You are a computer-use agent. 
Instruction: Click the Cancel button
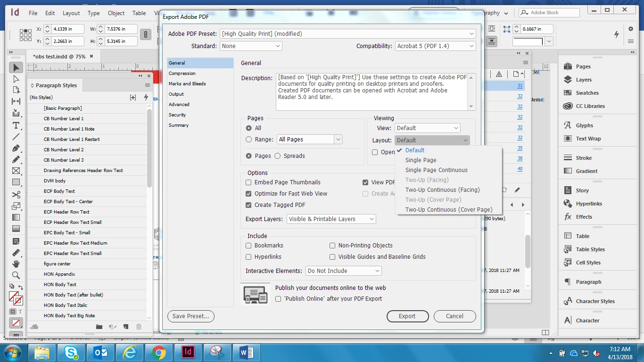pyautogui.click(x=454, y=316)
